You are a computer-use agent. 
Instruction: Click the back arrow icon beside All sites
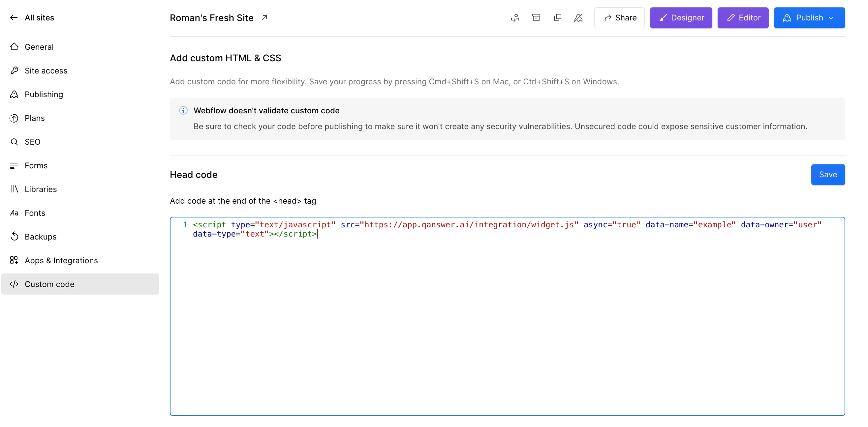click(x=14, y=17)
